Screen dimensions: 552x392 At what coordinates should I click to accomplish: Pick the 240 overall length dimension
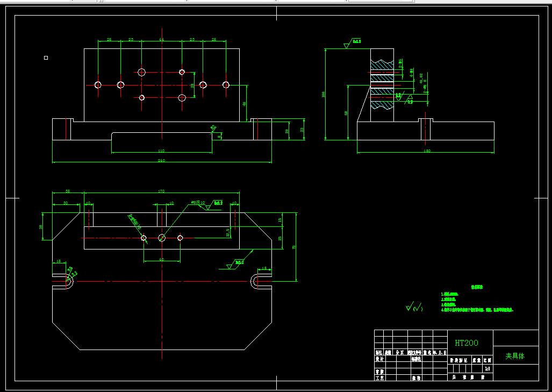pyautogui.click(x=162, y=161)
